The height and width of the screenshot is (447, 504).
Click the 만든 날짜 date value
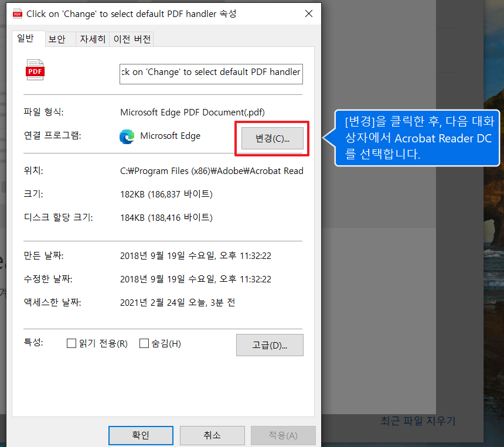pyautogui.click(x=196, y=256)
